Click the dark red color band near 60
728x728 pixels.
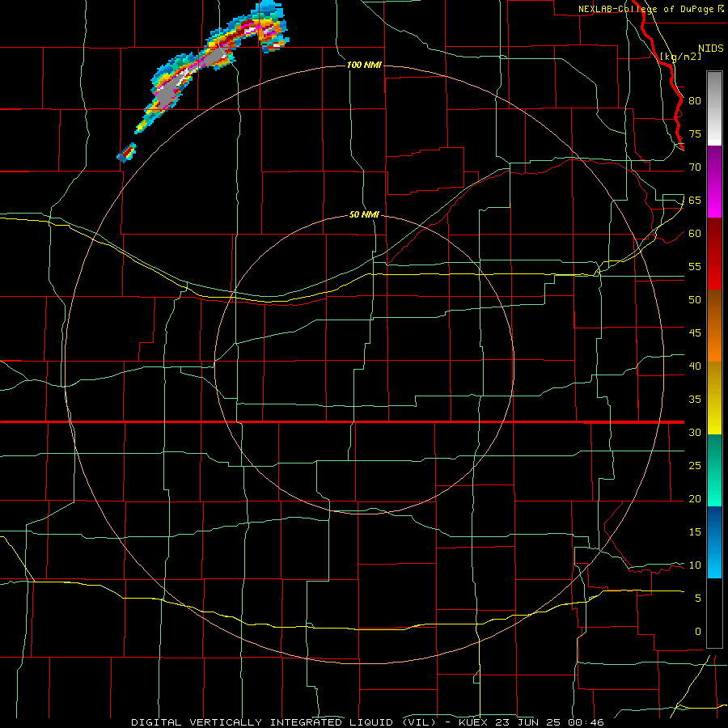pos(714,236)
